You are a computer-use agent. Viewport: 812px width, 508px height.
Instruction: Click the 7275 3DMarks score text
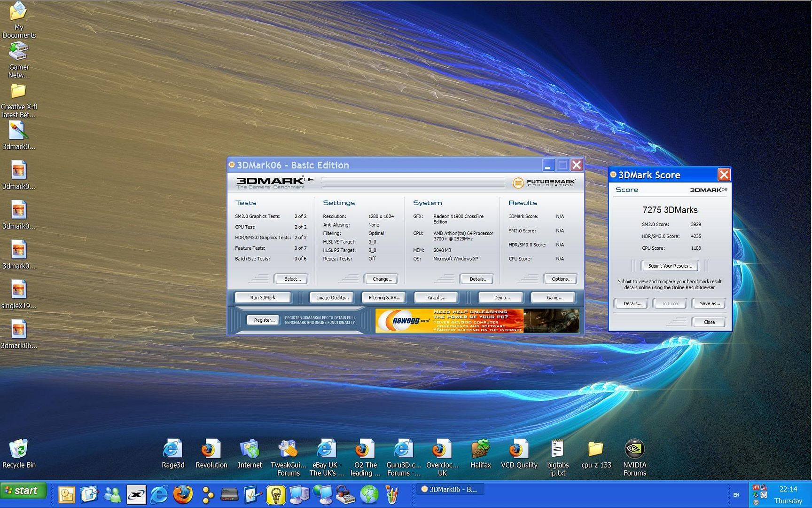pos(670,210)
